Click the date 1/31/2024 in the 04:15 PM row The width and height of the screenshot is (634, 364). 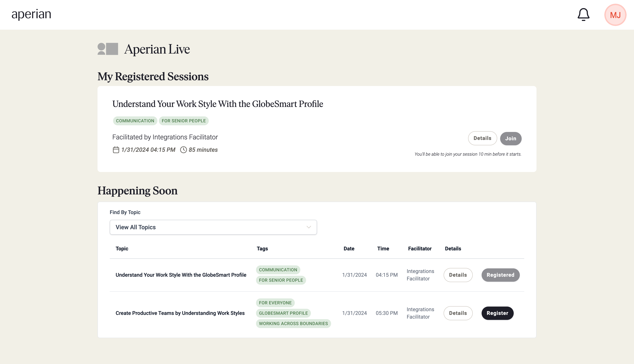pyautogui.click(x=354, y=275)
